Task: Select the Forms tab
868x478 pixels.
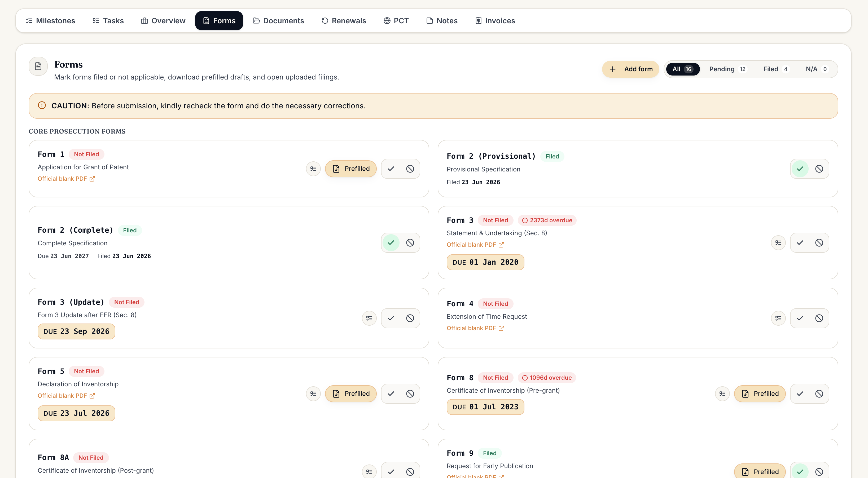Action: [219, 21]
